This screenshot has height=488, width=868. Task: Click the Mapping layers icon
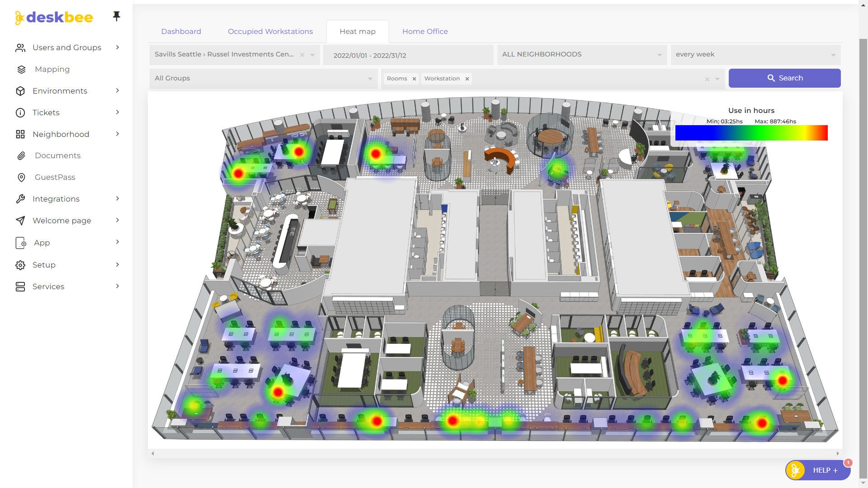pos(21,70)
